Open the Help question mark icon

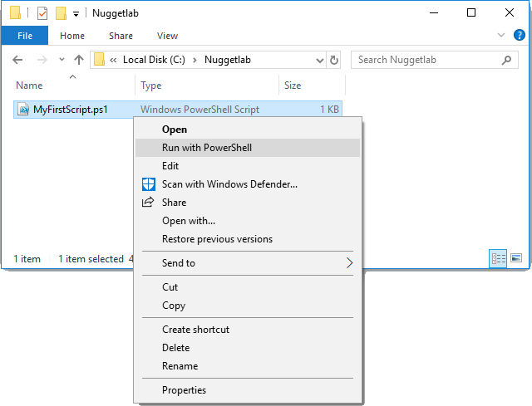click(x=519, y=35)
